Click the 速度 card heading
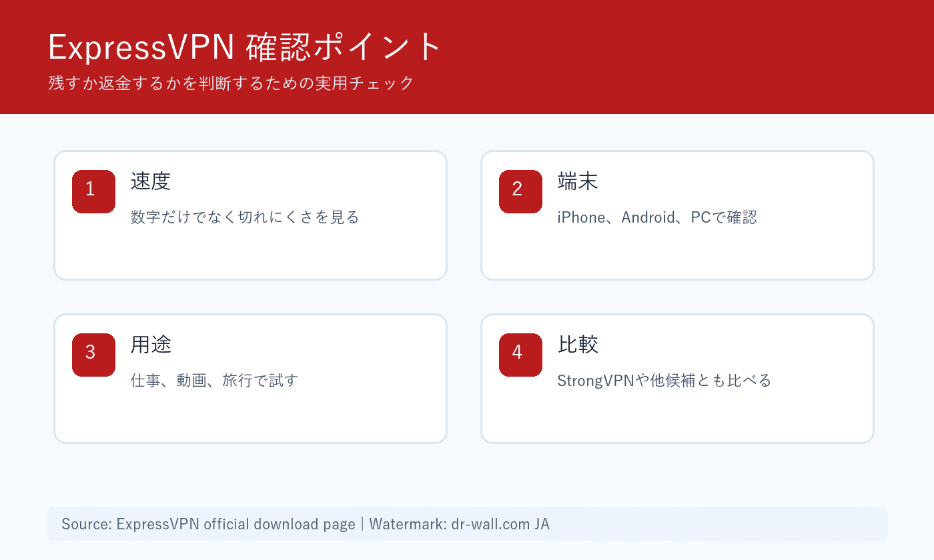The height and width of the screenshot is (560, 934). (151, 181)
